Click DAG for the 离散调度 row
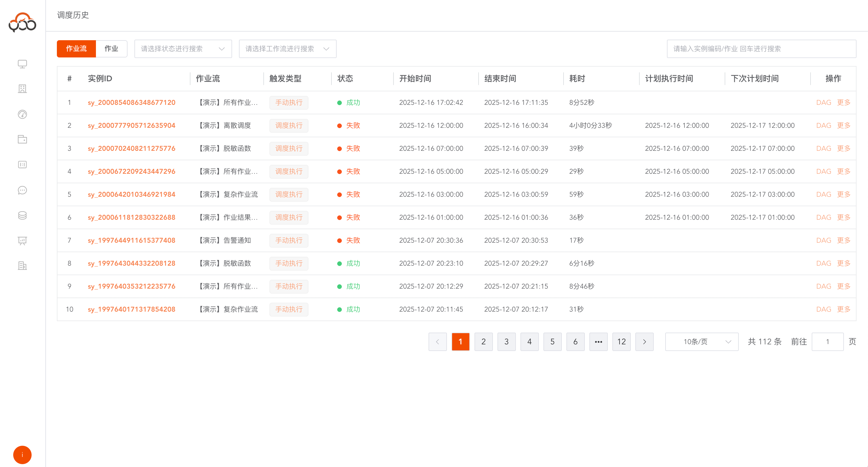 click(x=823, y=125)
